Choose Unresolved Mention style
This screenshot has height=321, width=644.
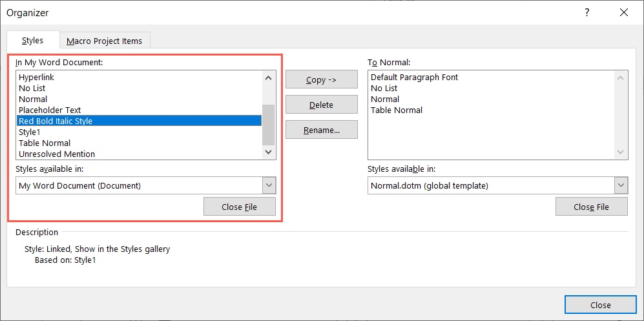[x=57, y=154]
